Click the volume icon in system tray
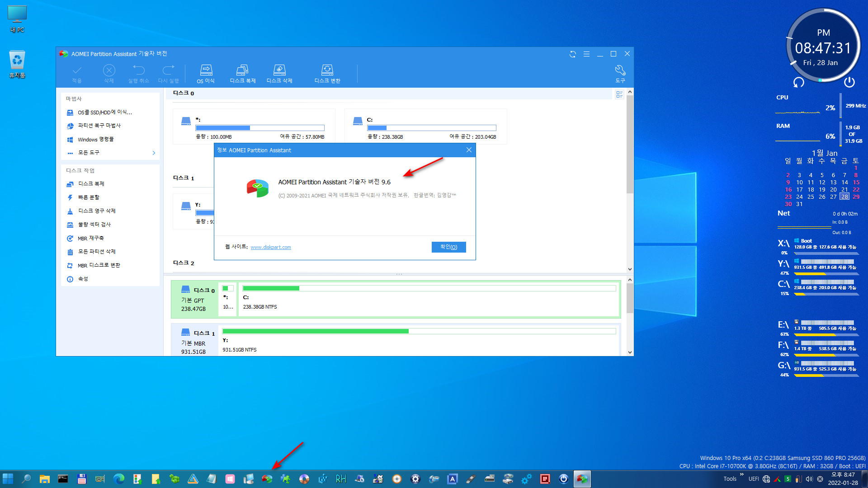The width and height of the screenshot is (868, 488). (x=809, y=479)
